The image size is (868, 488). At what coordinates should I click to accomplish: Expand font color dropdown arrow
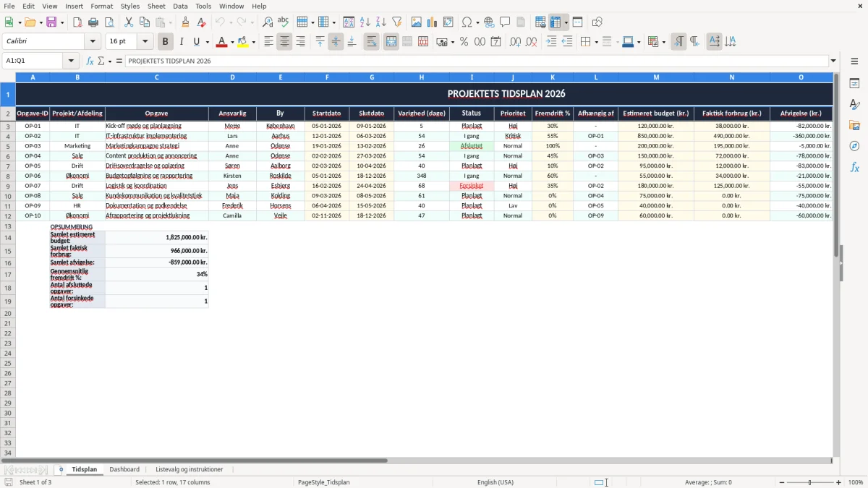(232, 42)
